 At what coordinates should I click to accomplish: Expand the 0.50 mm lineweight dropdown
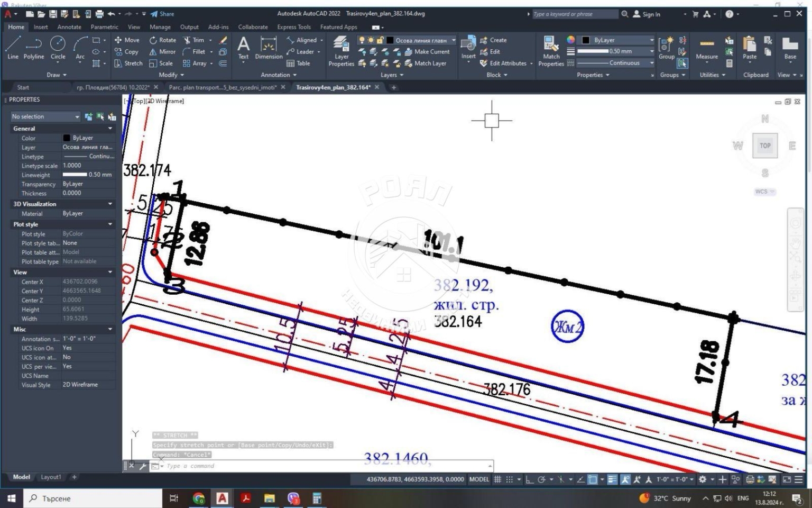point(651,51)
